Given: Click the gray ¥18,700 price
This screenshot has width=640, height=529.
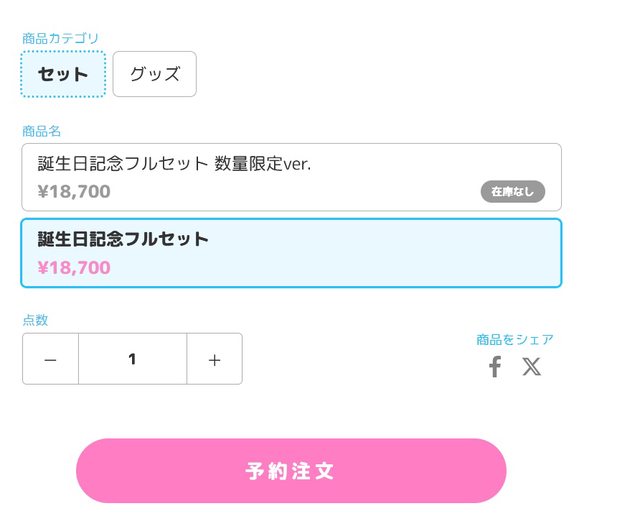Looking at the screenshot, I should [x=74, y=191].
